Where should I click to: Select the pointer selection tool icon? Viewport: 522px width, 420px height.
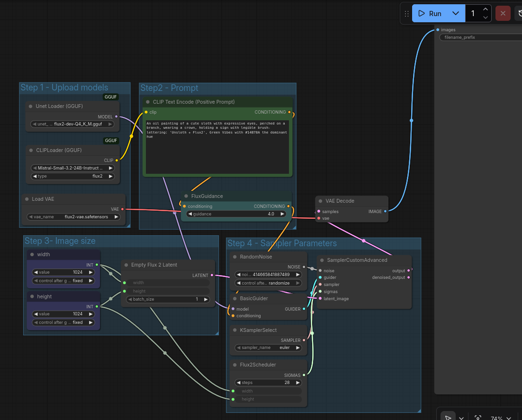tap(447, 417)
